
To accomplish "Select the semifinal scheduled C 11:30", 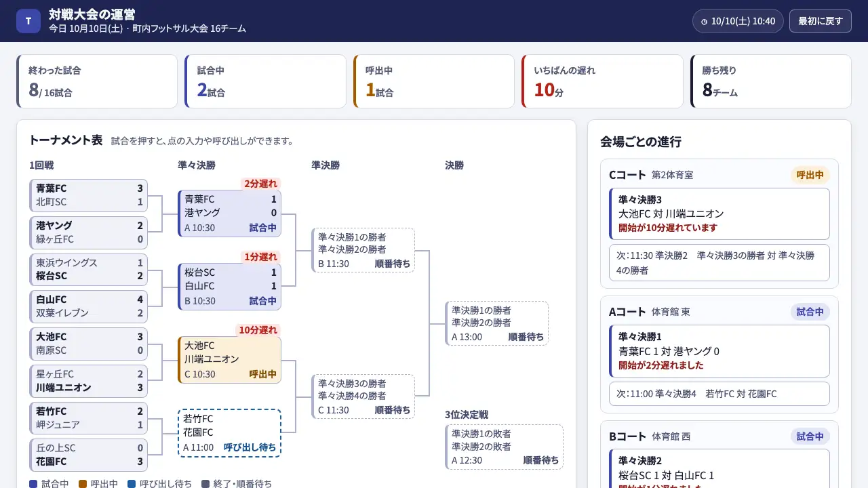I will pyautogui.click(x=363, y=396).
